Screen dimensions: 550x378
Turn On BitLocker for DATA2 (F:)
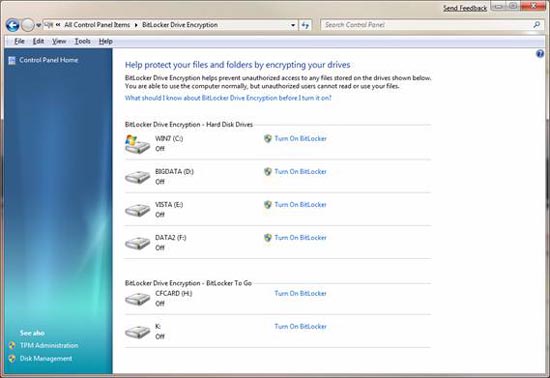tap(301, 237)
